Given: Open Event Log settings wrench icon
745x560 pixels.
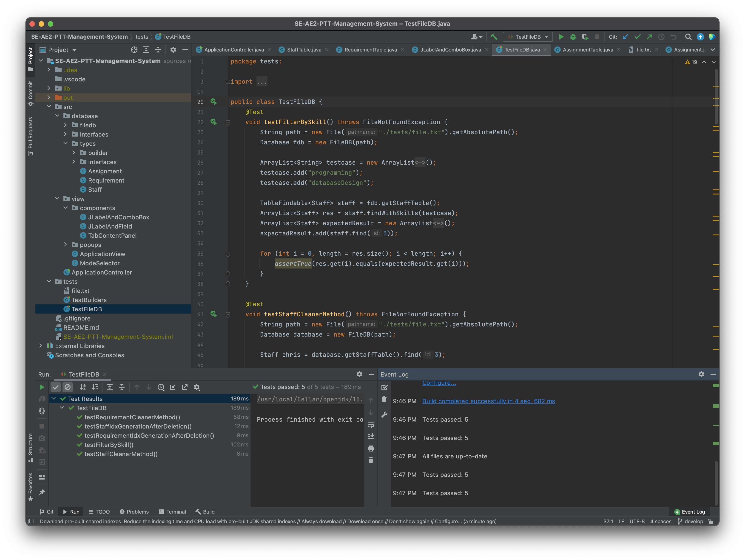Looking at the screenshot, I should click(x=384, y=414).
